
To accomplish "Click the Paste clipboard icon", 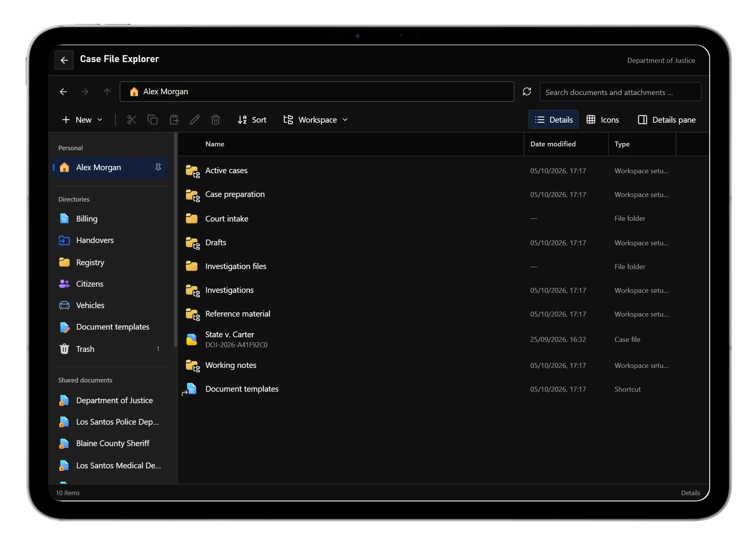I will click(x=174, y=120).
